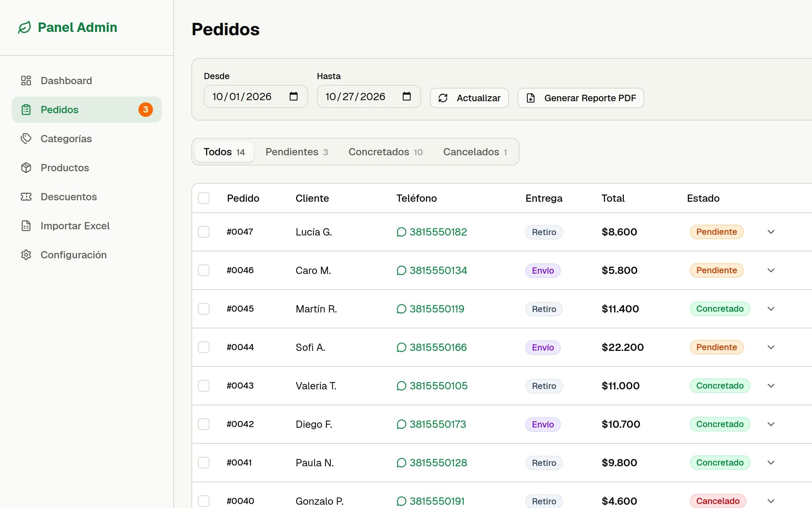The image size is (812, 508).
Task: Select the checkbox for order #0044
Action: pos(204,347)
